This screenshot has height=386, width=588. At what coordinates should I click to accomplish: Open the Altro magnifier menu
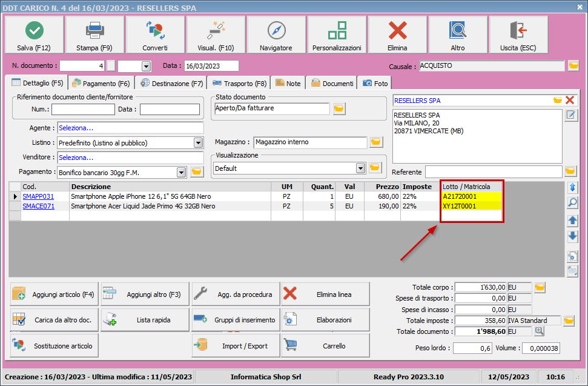tap(458, 35)
